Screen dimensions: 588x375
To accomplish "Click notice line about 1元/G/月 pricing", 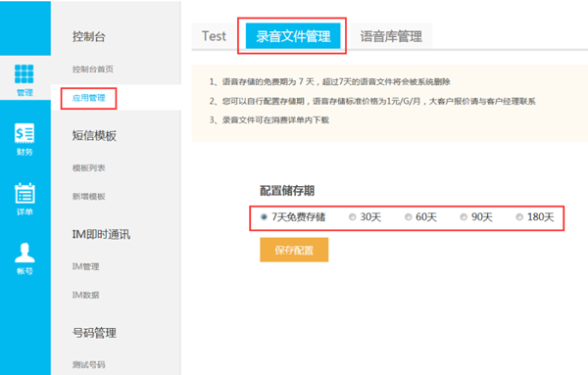I will coord(372,101).
